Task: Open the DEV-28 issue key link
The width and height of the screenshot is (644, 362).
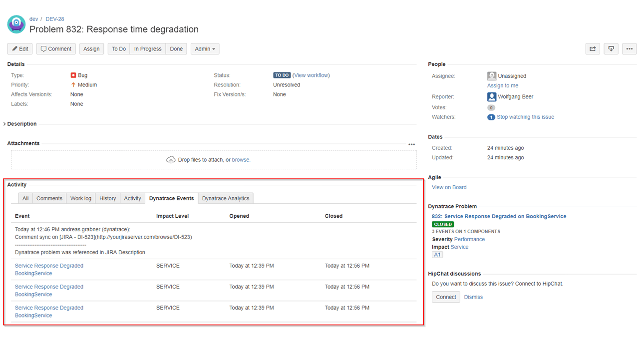Action: coord(55,19)
